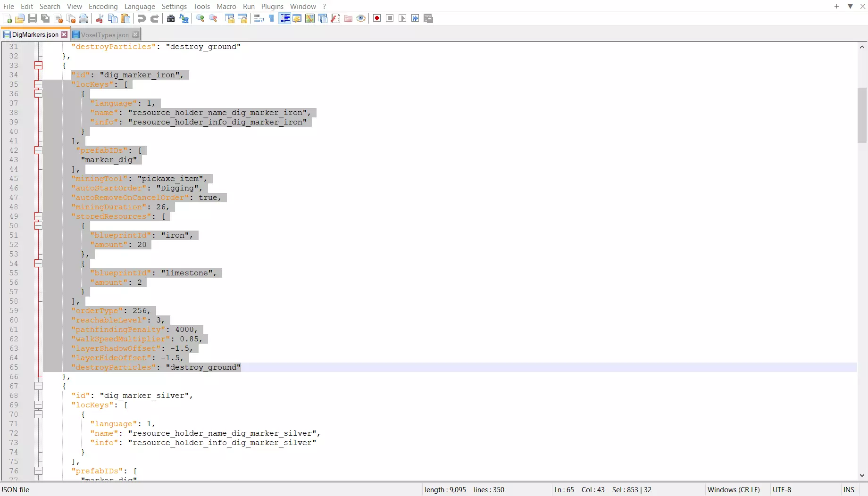Toggle Word Wrap in the toolbar
868x496 pixels.
pos(259,18)
